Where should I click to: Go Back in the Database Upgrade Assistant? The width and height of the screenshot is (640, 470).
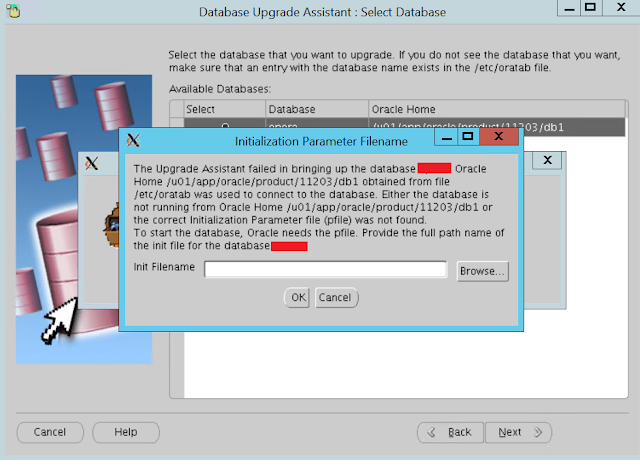click(451, 432)
